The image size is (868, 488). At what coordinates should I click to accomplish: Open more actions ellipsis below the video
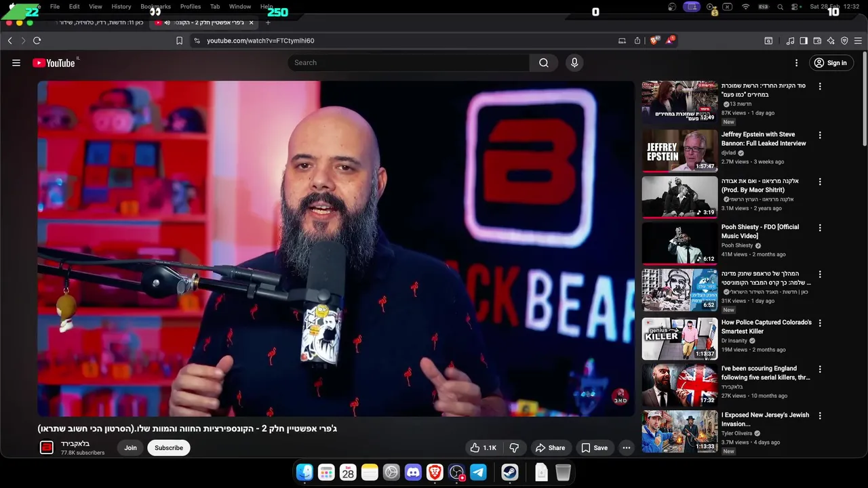(x=627, y=448)
